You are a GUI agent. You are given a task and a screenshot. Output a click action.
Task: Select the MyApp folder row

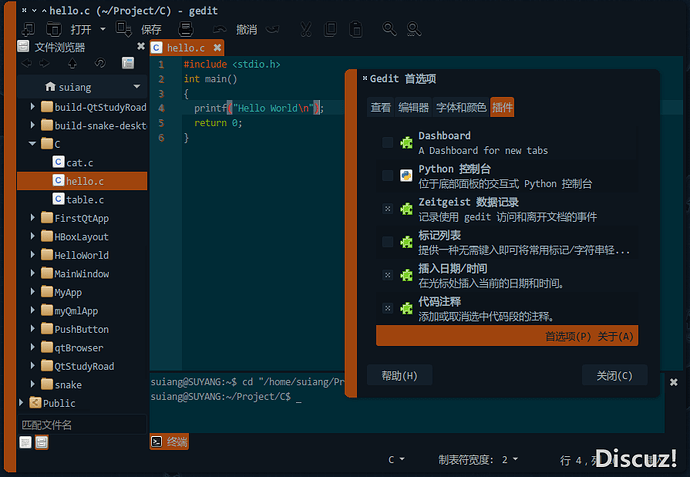pyautogui.click(x=82, y=292)
